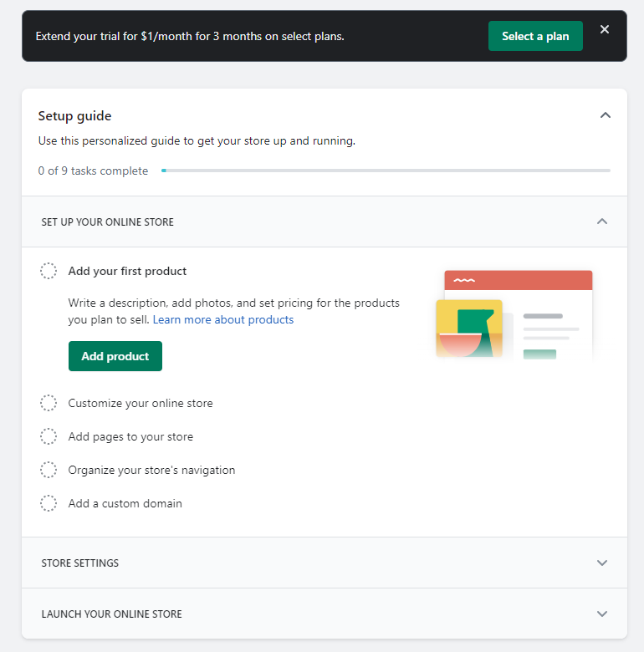The width and height of the screenshot is (644, 652).
Task: Open Learn more about products link
Action: [223, 319]
